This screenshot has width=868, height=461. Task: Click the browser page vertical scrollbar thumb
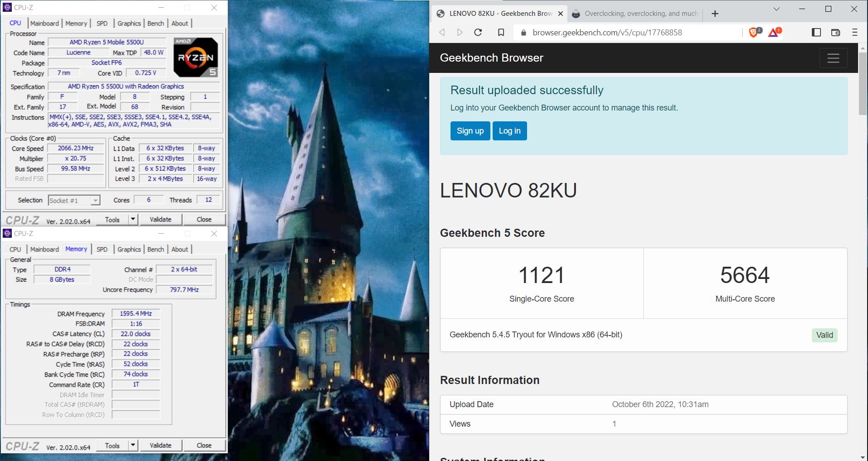tap(863, 83)
